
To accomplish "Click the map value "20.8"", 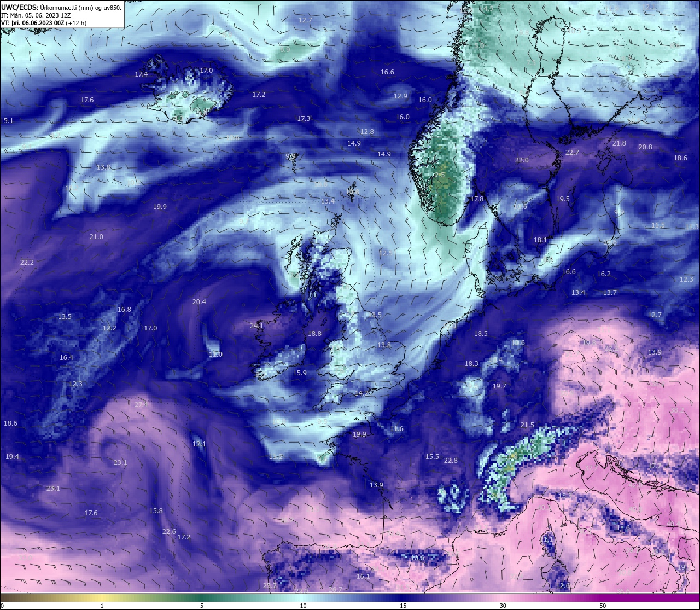I will (645, 147).
